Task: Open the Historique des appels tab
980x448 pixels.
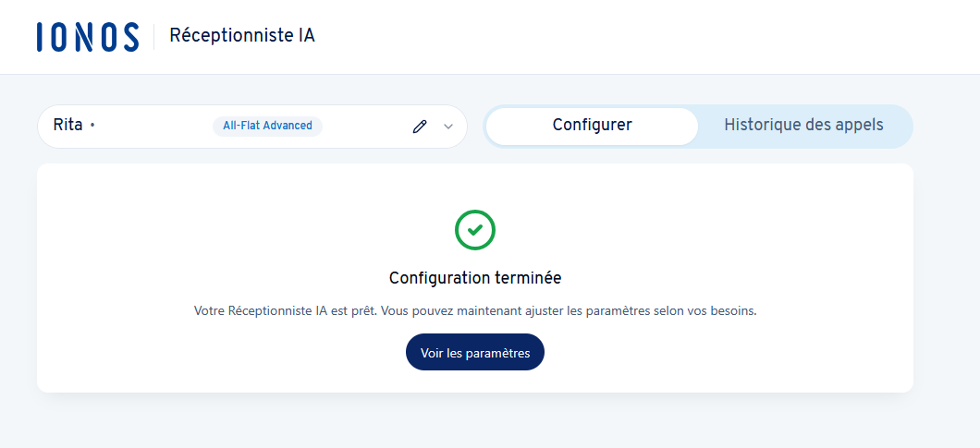Action: pos(803,126)
